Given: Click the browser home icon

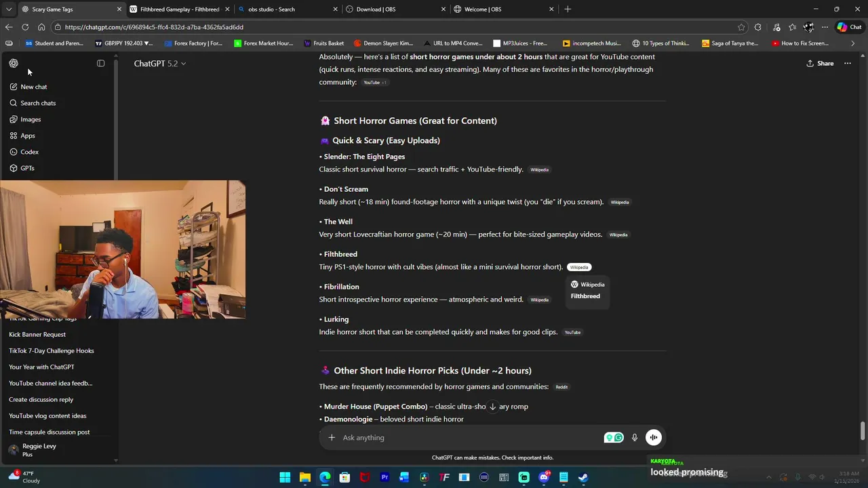Looking at the screenshot, I should click(x=41, y=27).
